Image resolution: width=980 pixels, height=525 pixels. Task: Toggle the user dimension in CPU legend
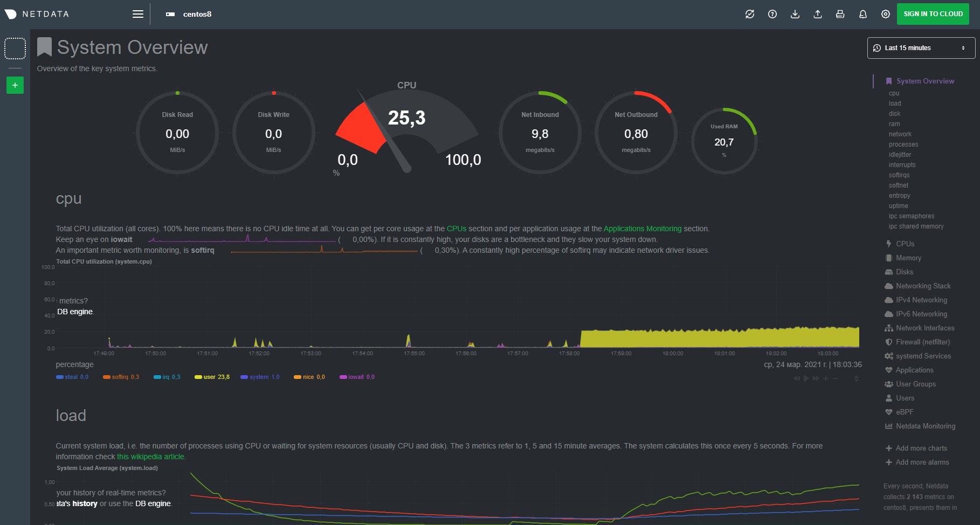coord(212,377)
